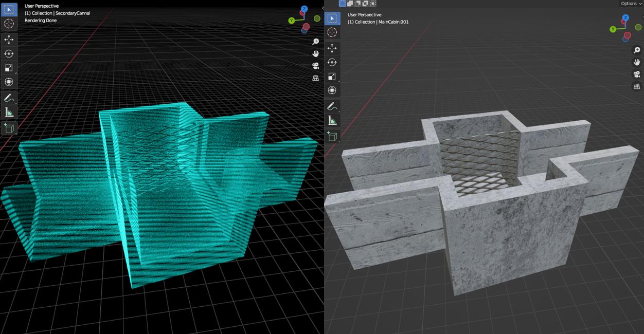Viewport: 644px width, 334px height.
Task: Click the zoom icon in right viewport
Action: [637, 50]
